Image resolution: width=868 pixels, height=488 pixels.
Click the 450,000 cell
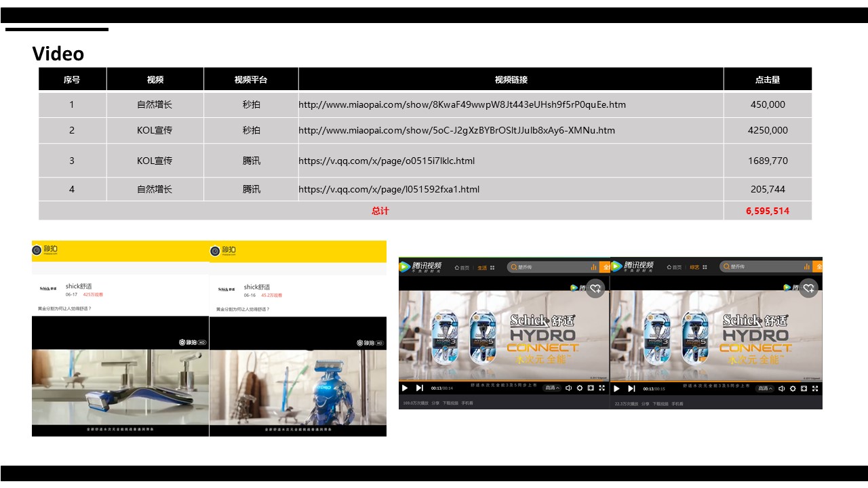pyautogui.click(x=768, y=104)
